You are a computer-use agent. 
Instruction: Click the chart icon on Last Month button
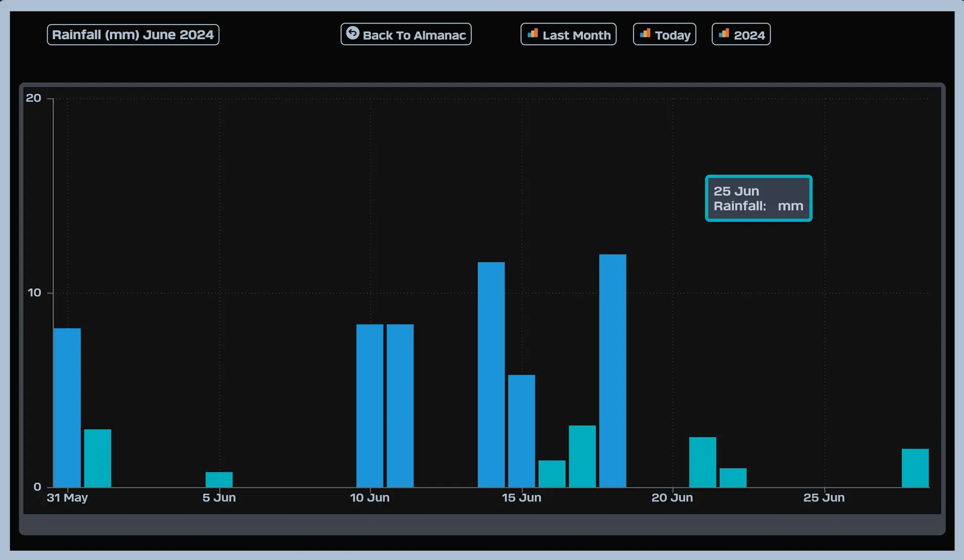(533, 34)
